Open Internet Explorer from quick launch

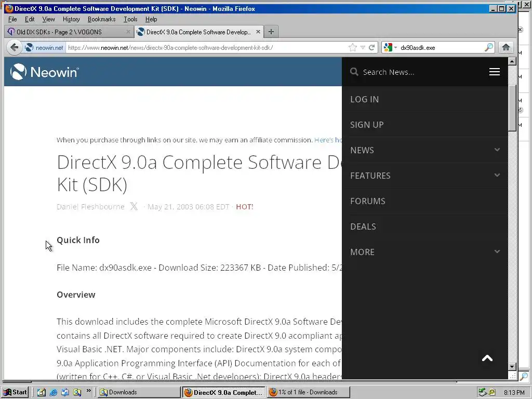54,392
